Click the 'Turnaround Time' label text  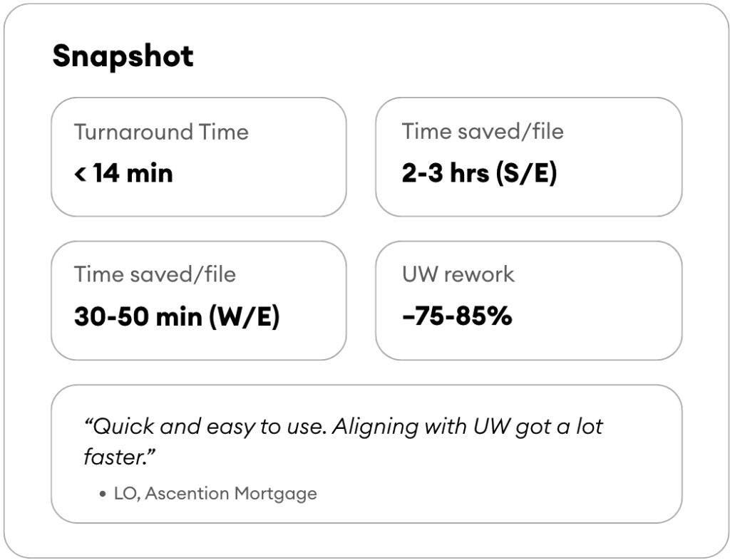161,132
